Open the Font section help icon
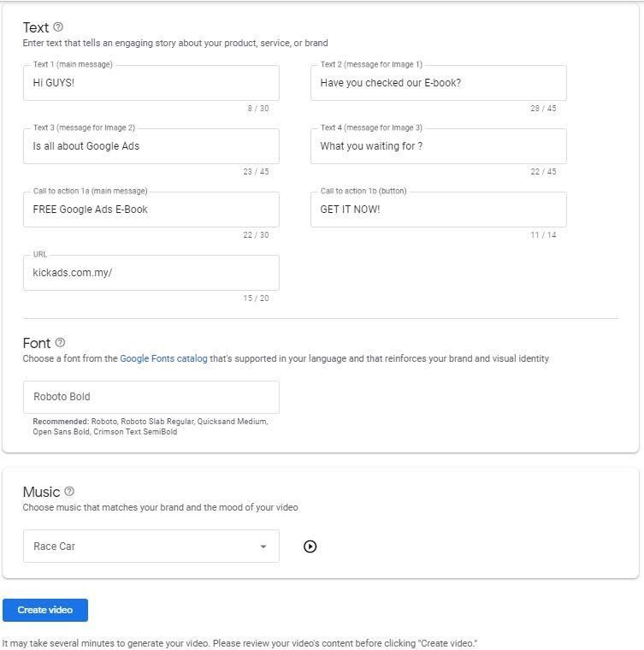This screenshot has width=644, height=650. pos(60,342)
